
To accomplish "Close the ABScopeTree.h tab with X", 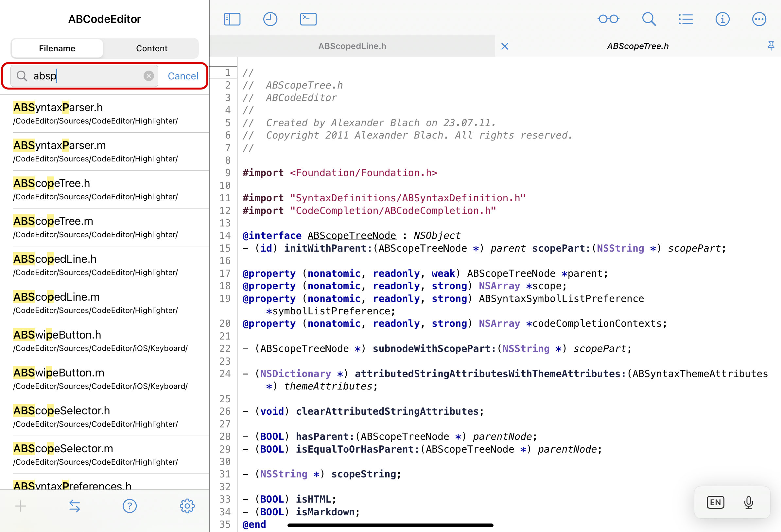I will [504, 46].
